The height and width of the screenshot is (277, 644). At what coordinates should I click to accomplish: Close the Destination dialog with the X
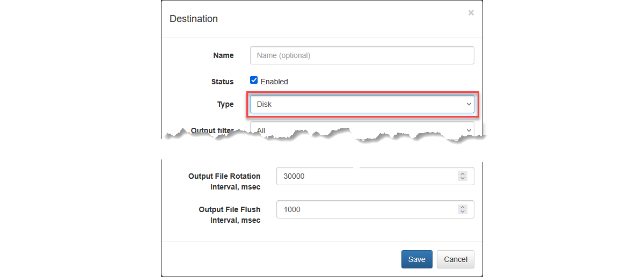tap(471, 13)
